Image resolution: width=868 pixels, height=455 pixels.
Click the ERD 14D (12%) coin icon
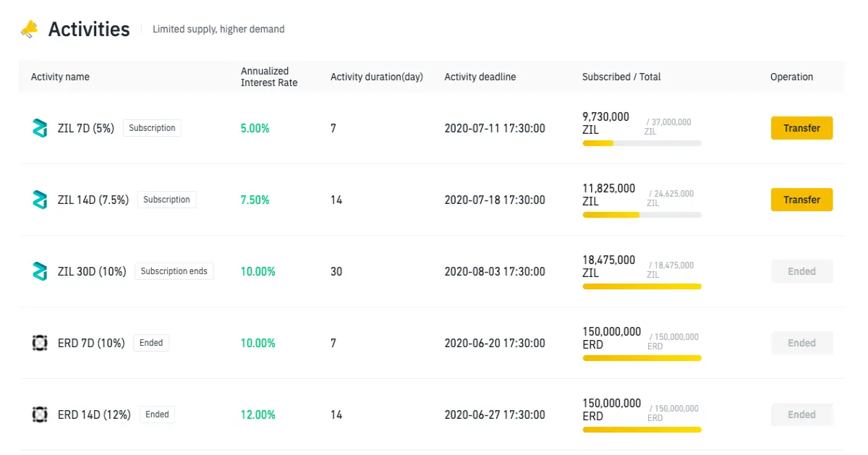40,414
